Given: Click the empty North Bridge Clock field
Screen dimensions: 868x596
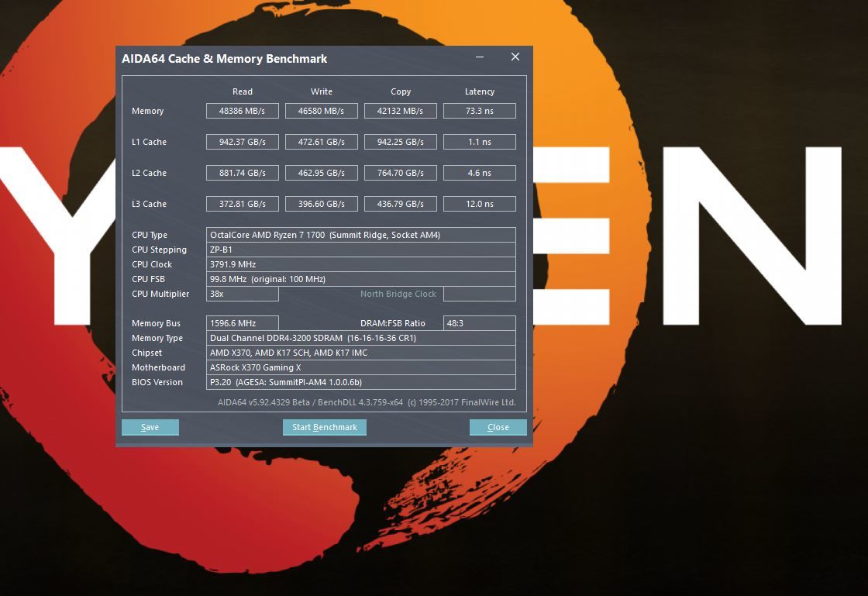Looking at the screenshot, I should point(480,294).
